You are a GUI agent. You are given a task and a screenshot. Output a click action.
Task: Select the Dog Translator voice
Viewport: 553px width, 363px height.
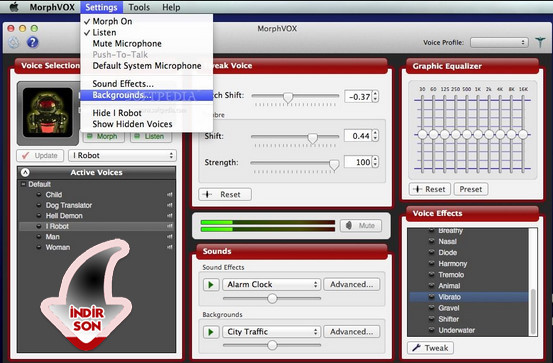click(x=69, y=205)
